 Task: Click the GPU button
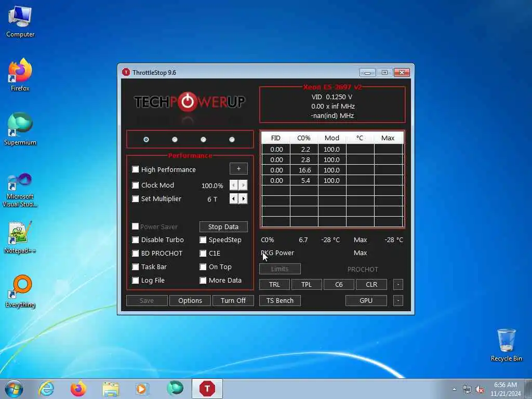[366, 301]
